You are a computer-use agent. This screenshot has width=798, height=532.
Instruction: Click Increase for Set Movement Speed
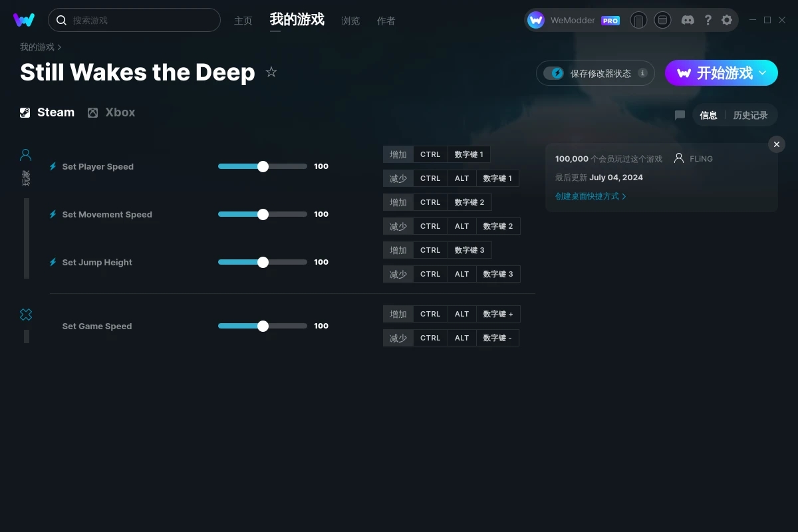pos(398,202)
